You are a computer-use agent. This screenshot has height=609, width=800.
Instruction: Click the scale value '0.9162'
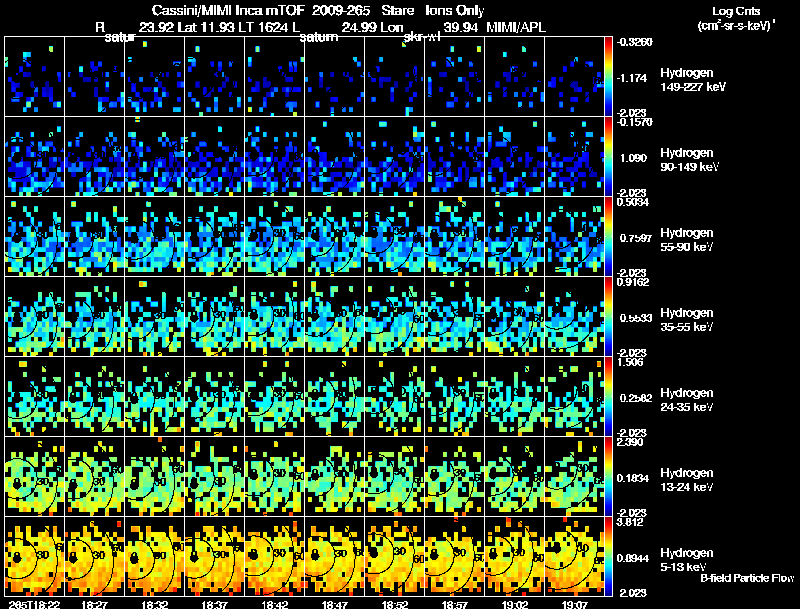click(x=633, y=282)
